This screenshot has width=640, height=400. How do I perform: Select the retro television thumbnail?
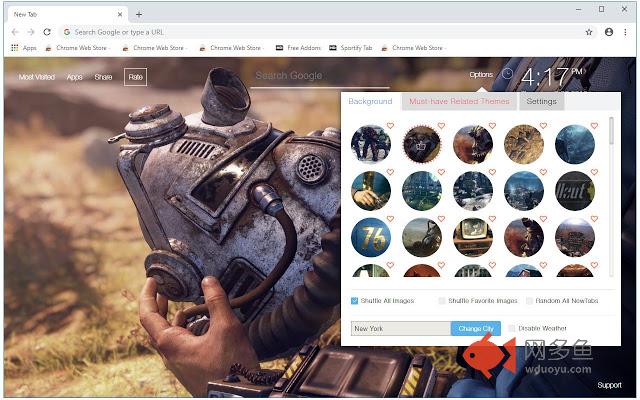point(473,238)
